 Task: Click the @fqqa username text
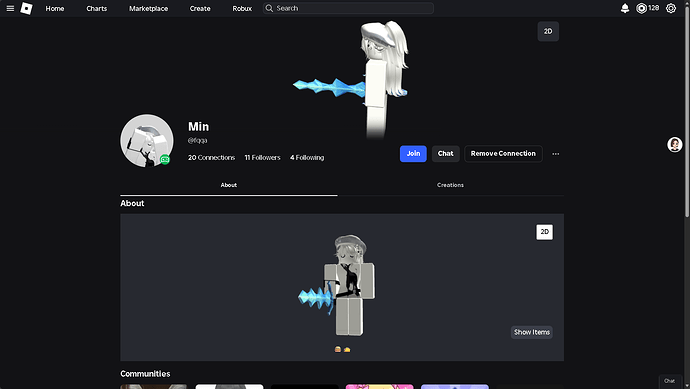(197, 140)
